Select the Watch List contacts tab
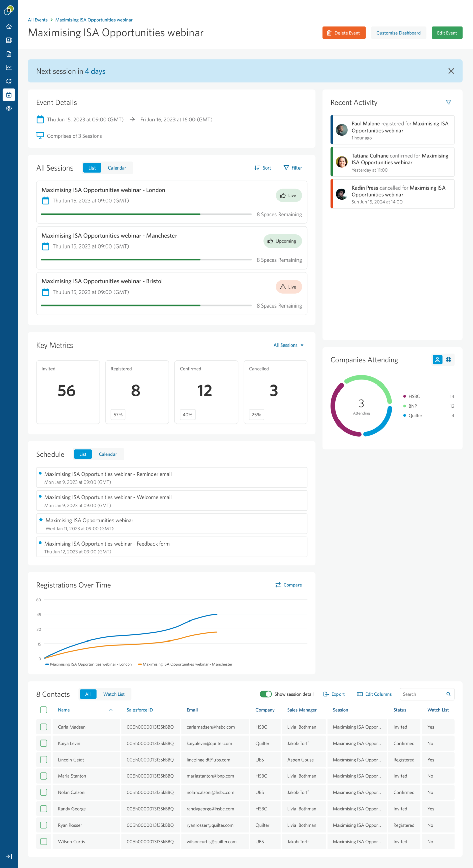 pos(114,694)
